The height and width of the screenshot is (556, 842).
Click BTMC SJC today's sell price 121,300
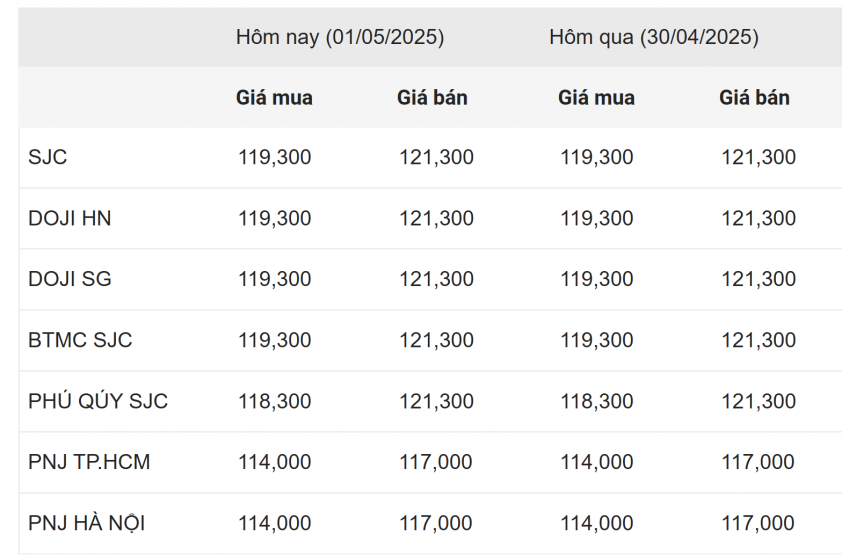[436, 340]
